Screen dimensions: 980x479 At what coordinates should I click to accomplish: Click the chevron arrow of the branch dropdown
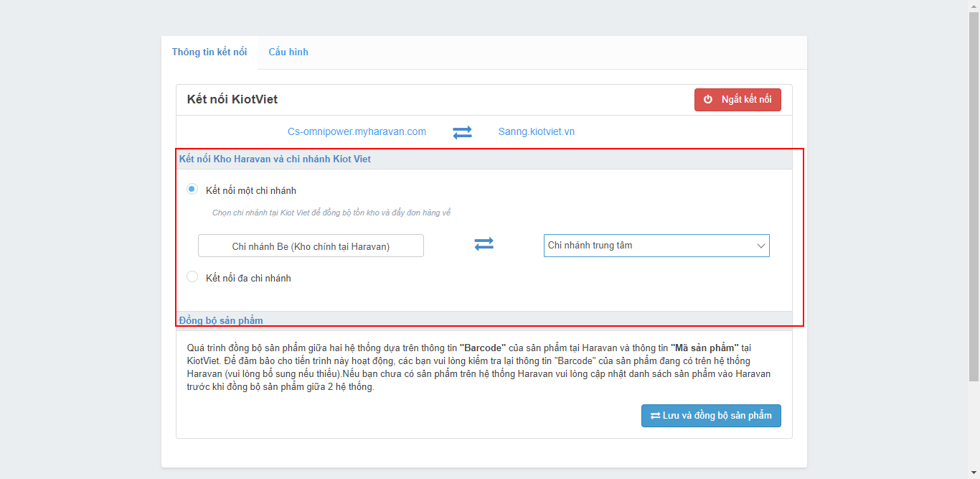[761, 246]
